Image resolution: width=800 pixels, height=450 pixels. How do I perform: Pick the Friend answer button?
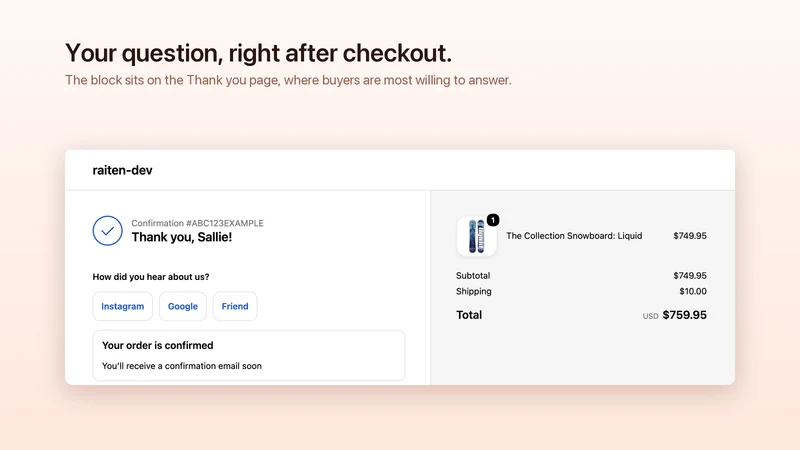[x=235, y=306]
